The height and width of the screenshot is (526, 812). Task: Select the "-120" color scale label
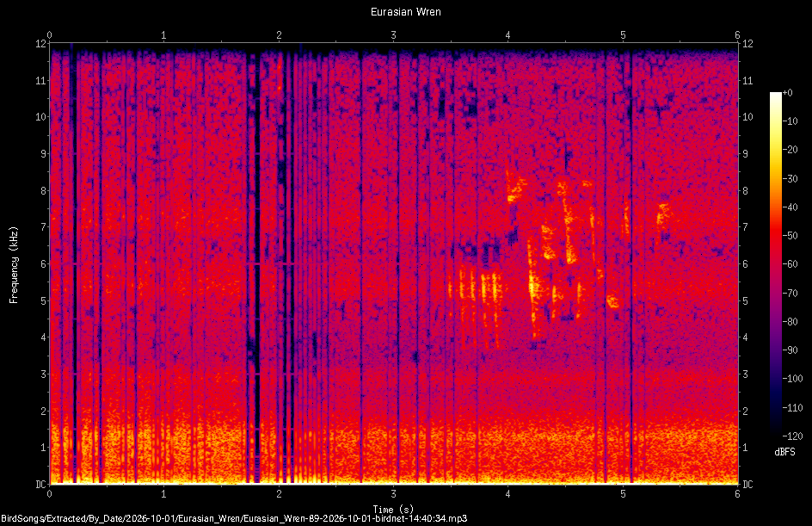click(792, 436)
